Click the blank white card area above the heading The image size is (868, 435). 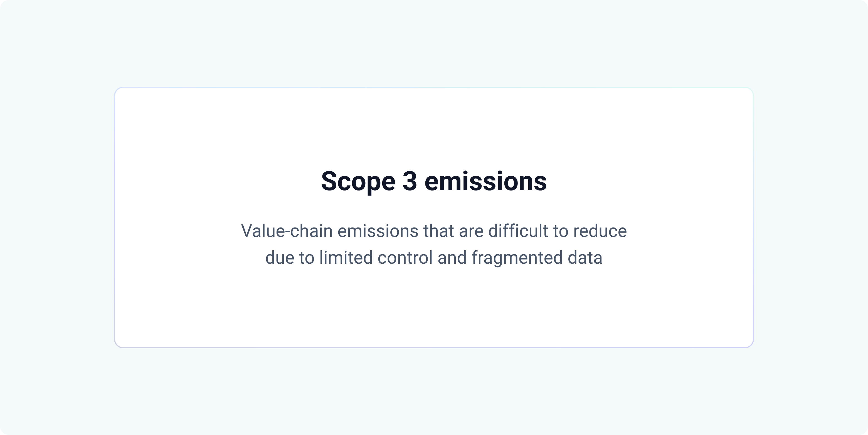point(434,128)
